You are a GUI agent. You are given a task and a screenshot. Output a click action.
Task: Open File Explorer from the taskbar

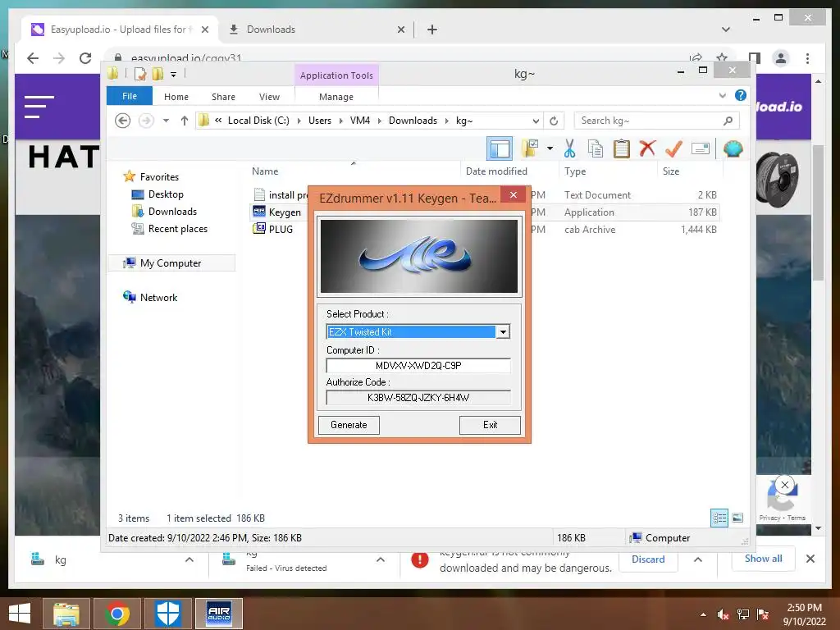(66, 614)
